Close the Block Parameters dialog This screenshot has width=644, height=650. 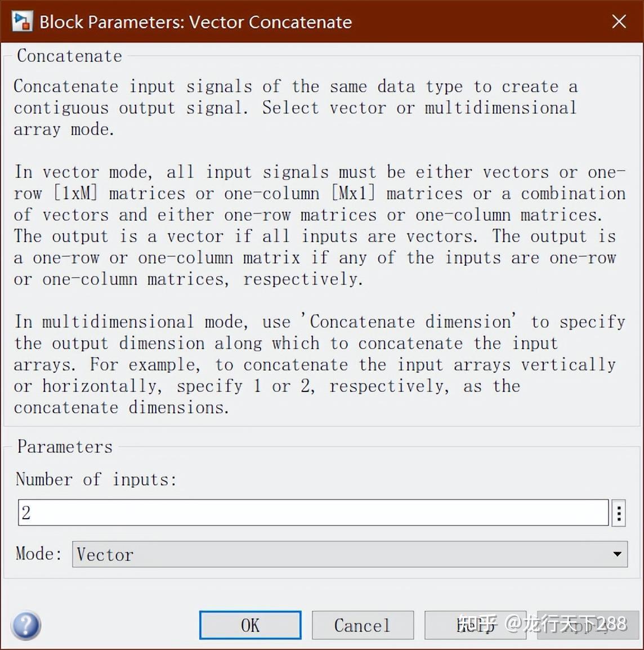pos(619,21)
